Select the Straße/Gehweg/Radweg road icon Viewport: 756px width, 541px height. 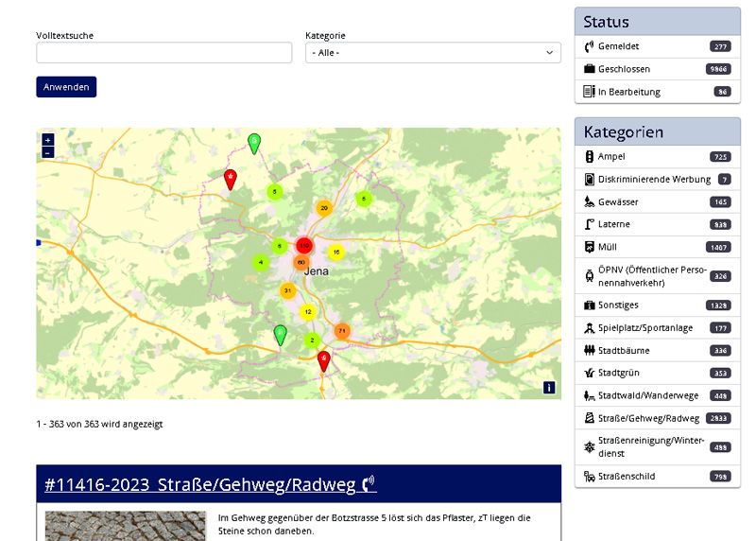point(589,418)
